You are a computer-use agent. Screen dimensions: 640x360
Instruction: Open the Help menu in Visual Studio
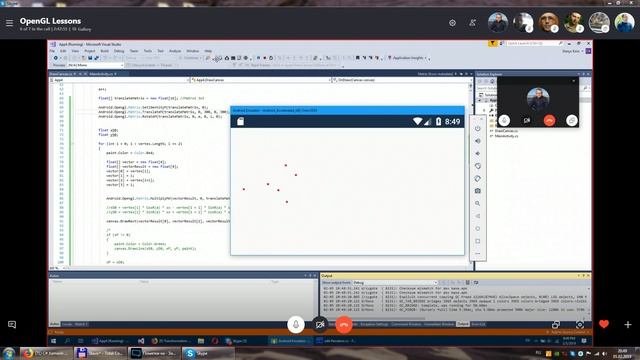tap(208, 51)
